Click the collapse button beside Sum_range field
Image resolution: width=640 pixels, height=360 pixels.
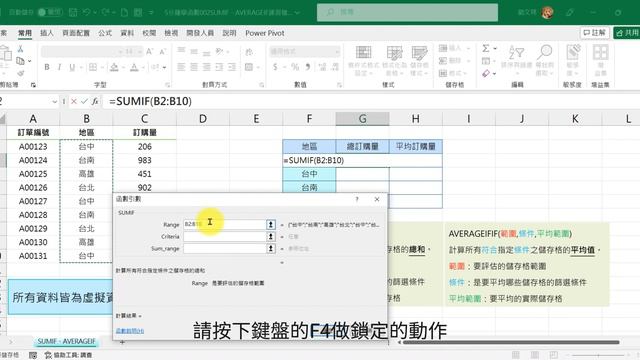point(271,248)
